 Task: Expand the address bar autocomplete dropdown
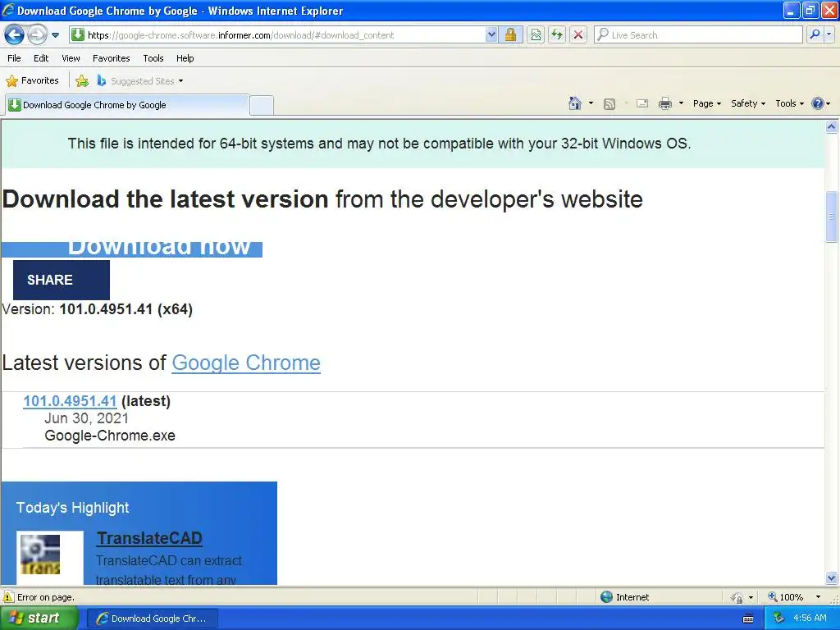[491, 35]
